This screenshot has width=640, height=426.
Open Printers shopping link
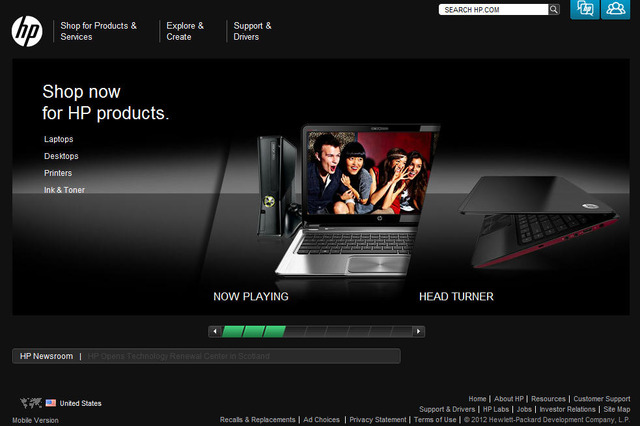click(x=58, y=173)
